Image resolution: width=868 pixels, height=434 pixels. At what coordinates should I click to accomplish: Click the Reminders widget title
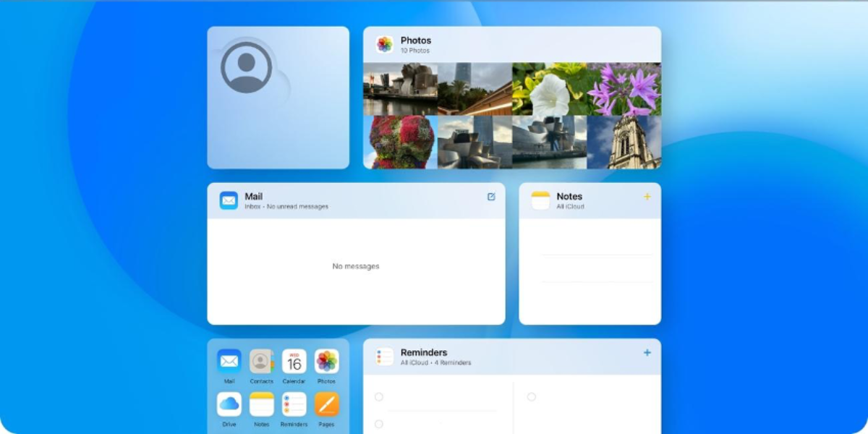point(424,352)
